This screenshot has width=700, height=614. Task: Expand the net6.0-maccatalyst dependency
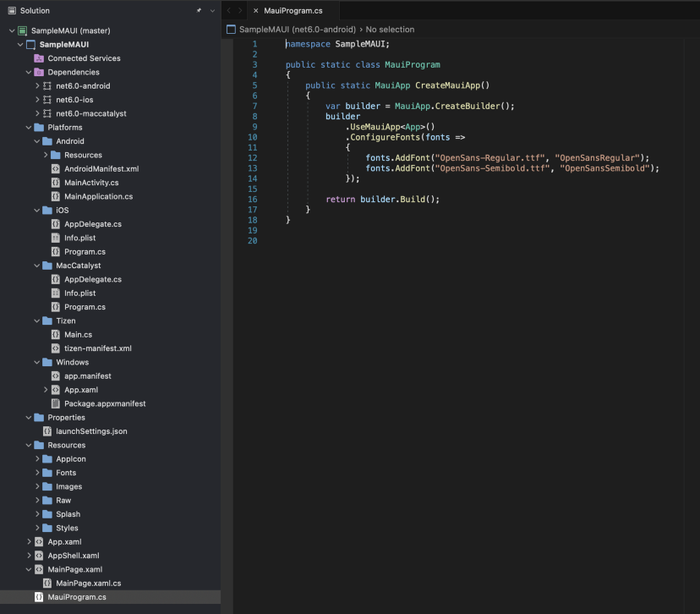click(37, 113)
